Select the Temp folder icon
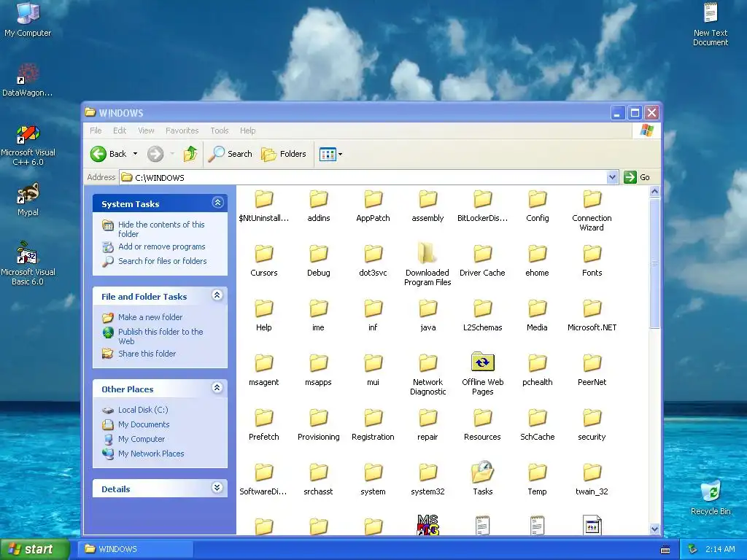This screenshot has height=560, width=747. pos(537,472)
